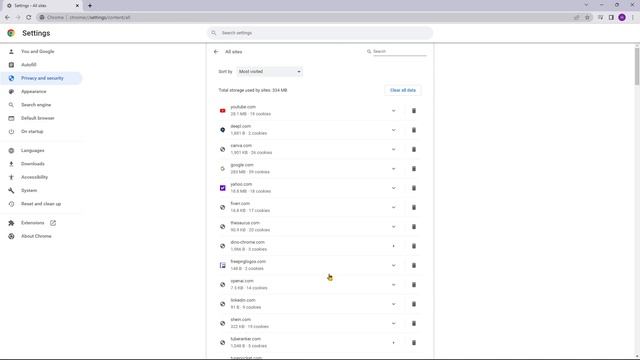Remove freepnglogos.com data trash icon
This screenshot has width=640, height=360.
413,265
